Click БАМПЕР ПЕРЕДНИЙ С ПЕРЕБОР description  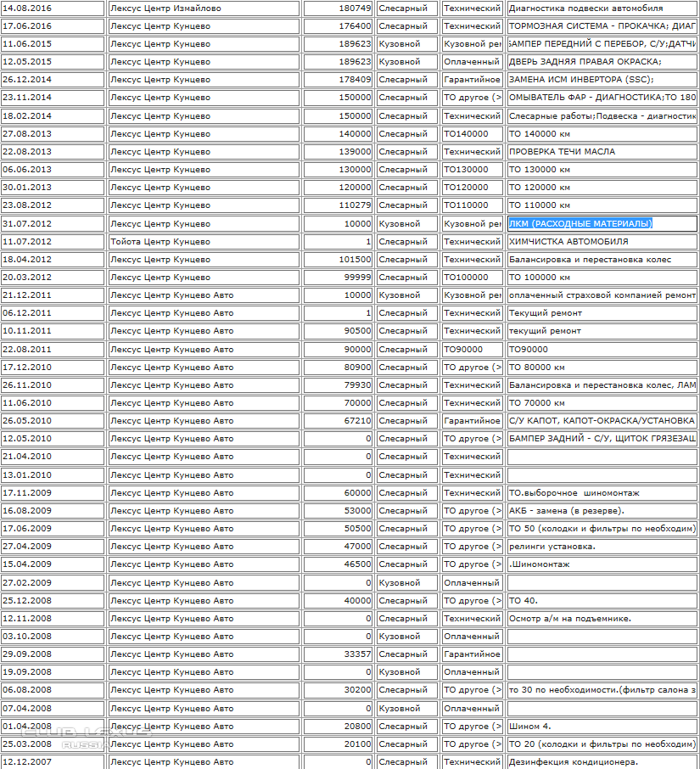pyautogui.click(x=602, y=43)
